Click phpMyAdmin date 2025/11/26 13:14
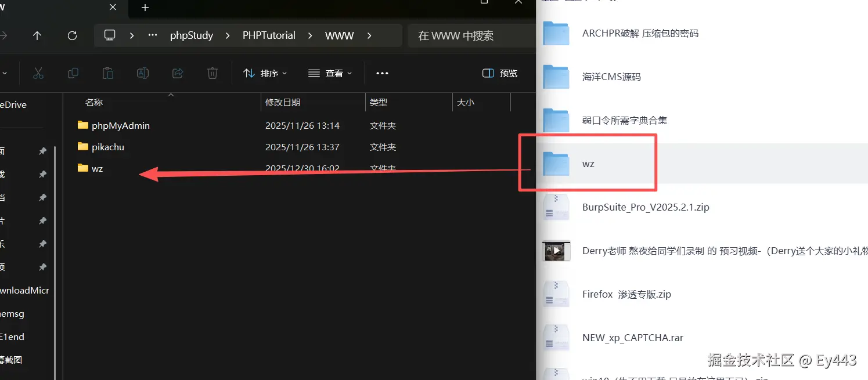 (x=302, y=125)
